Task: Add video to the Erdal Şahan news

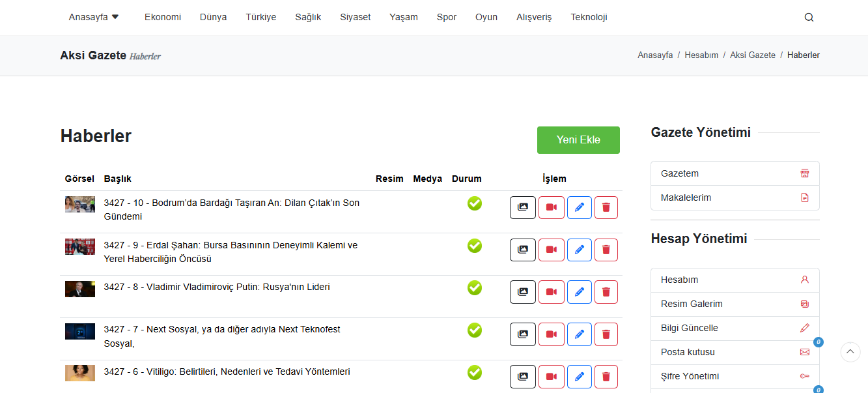Action: [551, 250]
